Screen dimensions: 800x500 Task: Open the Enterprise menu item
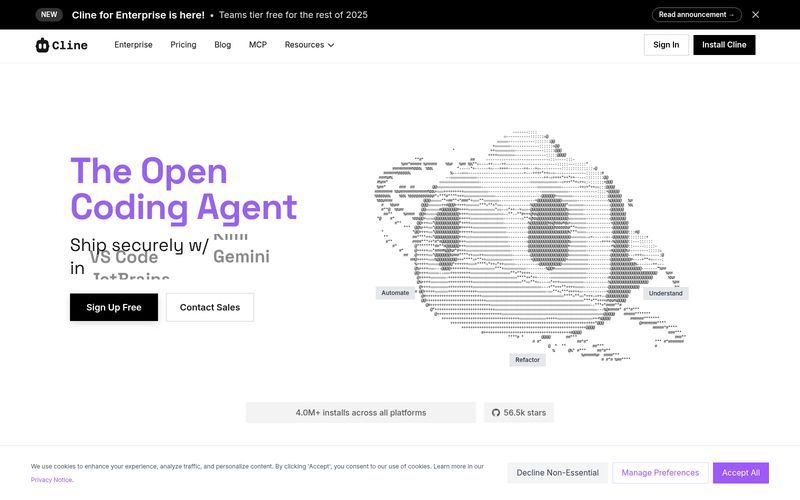coord(133,45)
